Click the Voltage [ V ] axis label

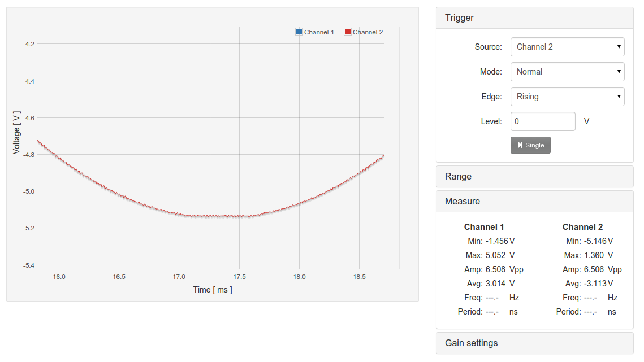[x=16, y=133]
